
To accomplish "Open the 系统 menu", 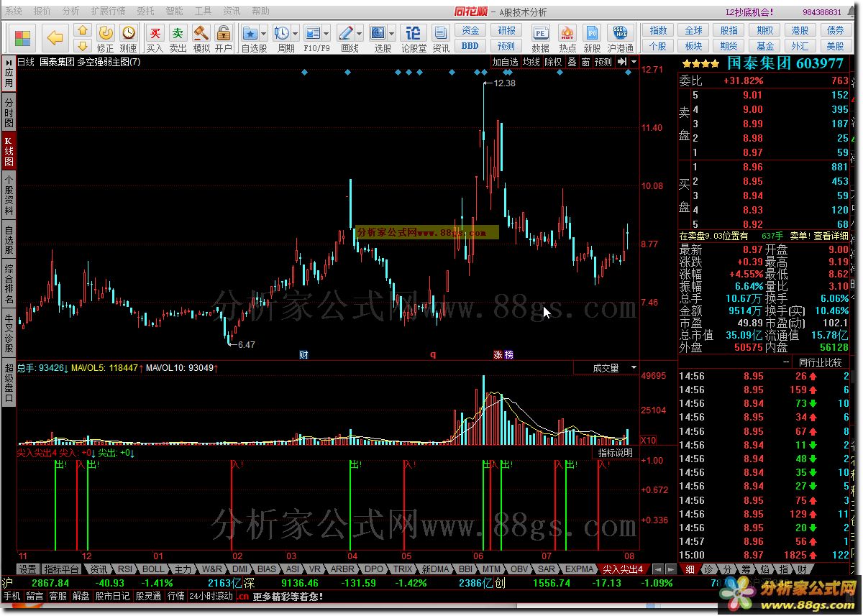I will (x=14, y=12).
